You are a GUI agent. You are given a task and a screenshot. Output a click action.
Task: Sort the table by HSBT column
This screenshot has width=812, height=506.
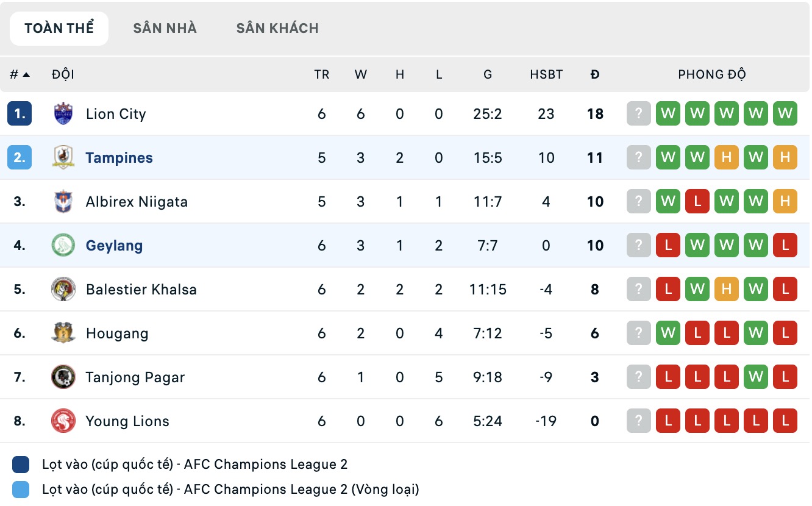click(x=546, y=75)
